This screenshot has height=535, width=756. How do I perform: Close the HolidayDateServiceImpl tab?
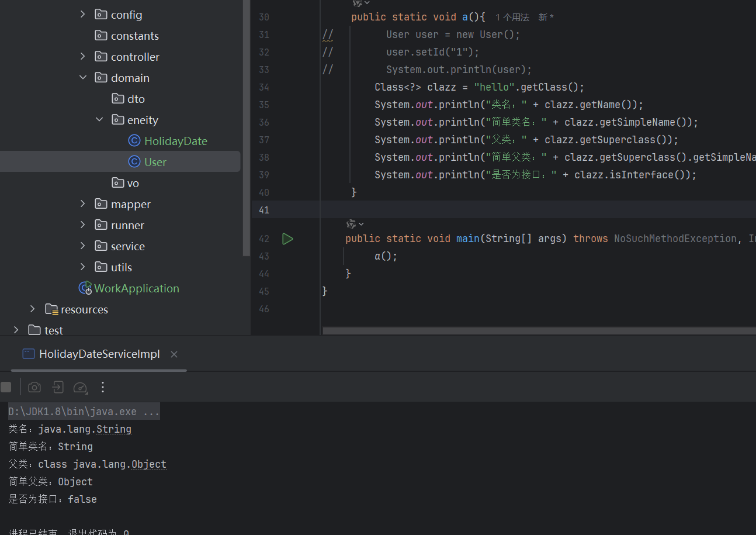174,354
